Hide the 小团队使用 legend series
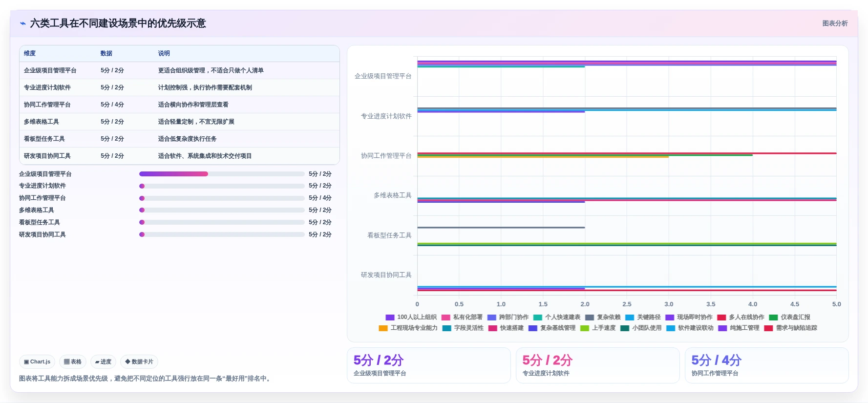This screenshot has width=868, height=403. pos(641,328)
